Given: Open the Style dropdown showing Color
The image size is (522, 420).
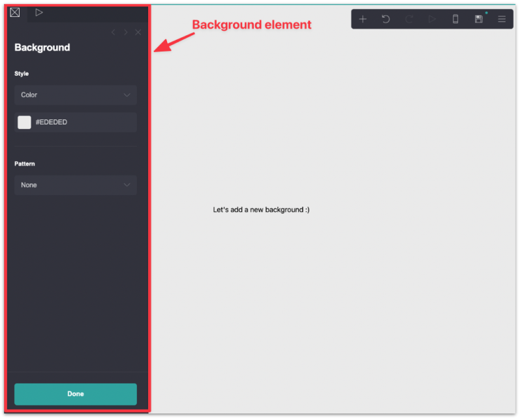Looking at the screenshot, I should 75,95.
